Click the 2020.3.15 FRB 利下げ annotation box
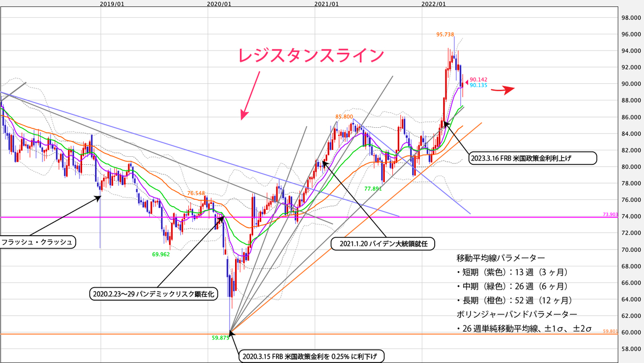This screenshot has height=363, width=644. (311, 355)
